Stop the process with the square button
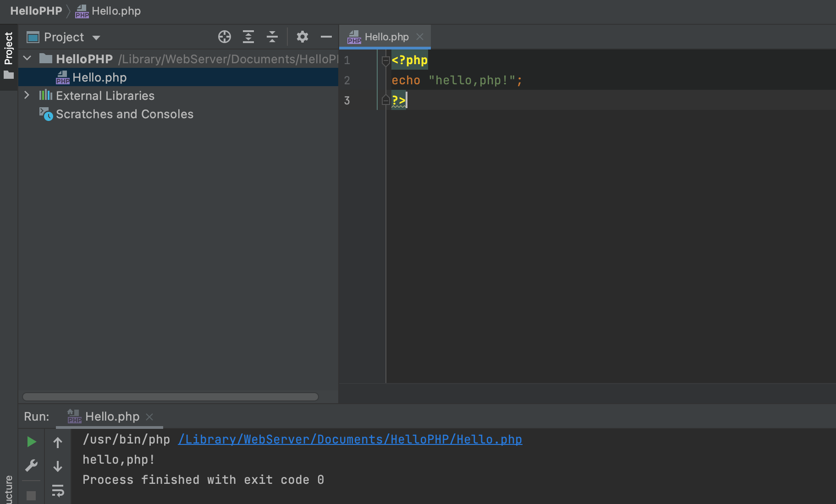This screenshot has width=836, height=504. coord(31,495)
